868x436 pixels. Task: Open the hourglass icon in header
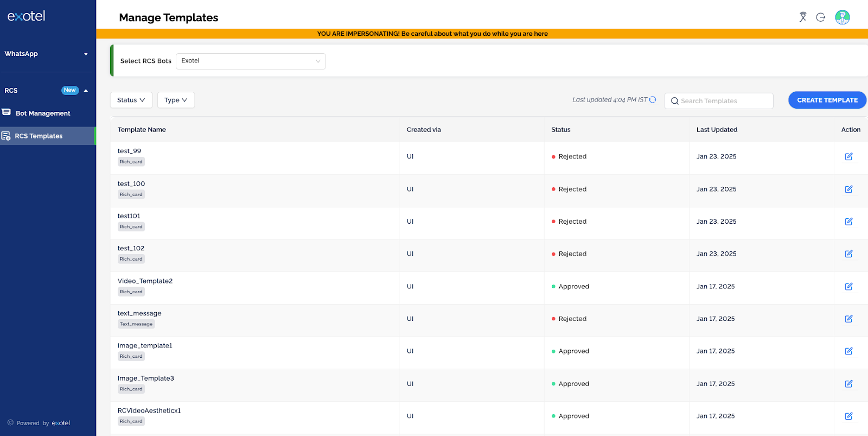[803, 17]
